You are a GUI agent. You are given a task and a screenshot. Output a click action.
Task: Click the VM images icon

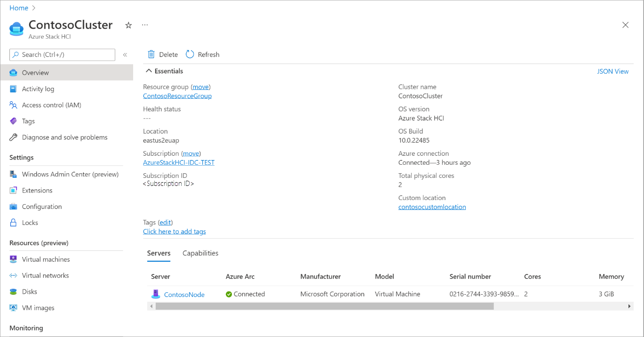[13, 308]
